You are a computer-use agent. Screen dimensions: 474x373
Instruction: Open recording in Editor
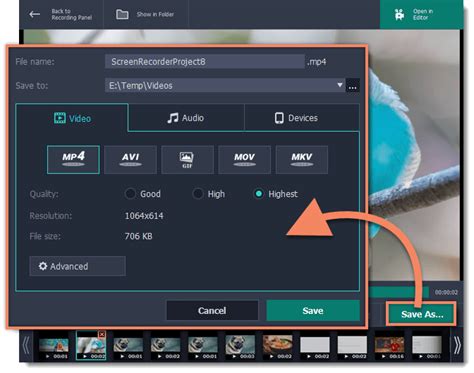pos(421,14)
